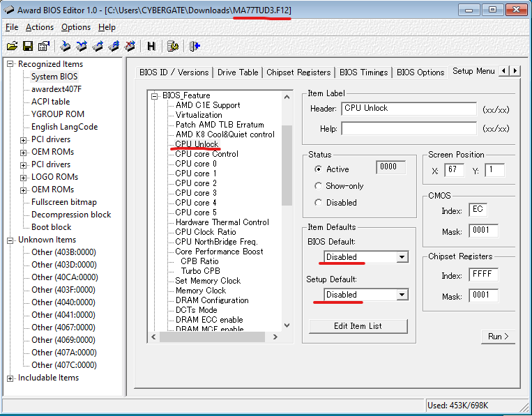
Task: Switch to the BIOS Options tab
Action: 420,72
